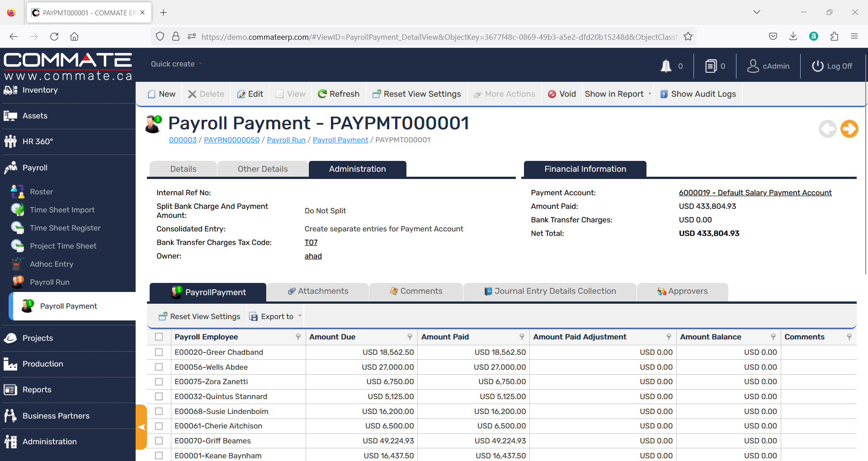Viewport: 868px width, 461px height.
Task: Switch to the Details tab
Action: pyautogui.click(x=183, y=169)
